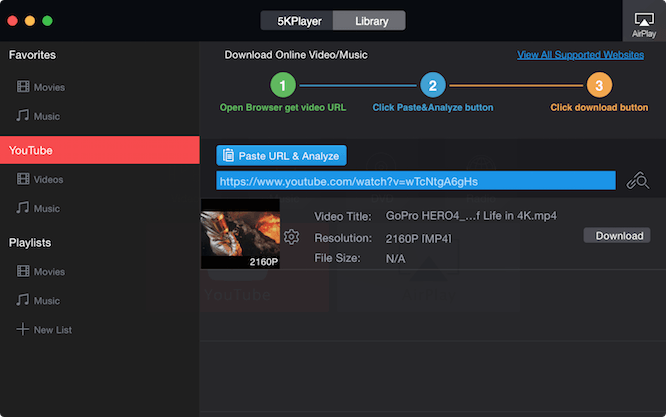Click the file size value N/A

395,259
